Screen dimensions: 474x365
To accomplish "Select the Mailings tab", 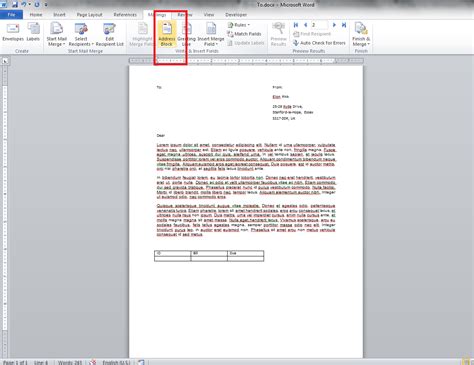I will (x=157, y=15).
